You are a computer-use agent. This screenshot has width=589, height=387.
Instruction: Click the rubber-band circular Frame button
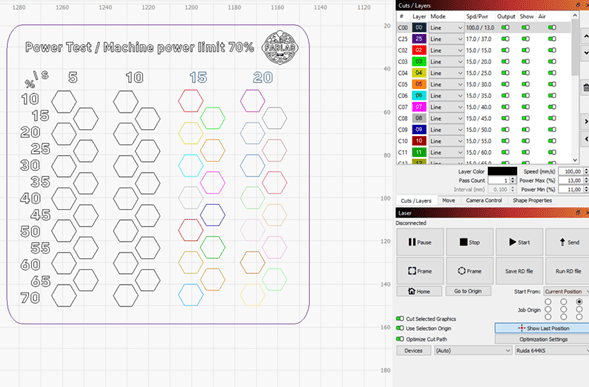(x=470, y=271)
